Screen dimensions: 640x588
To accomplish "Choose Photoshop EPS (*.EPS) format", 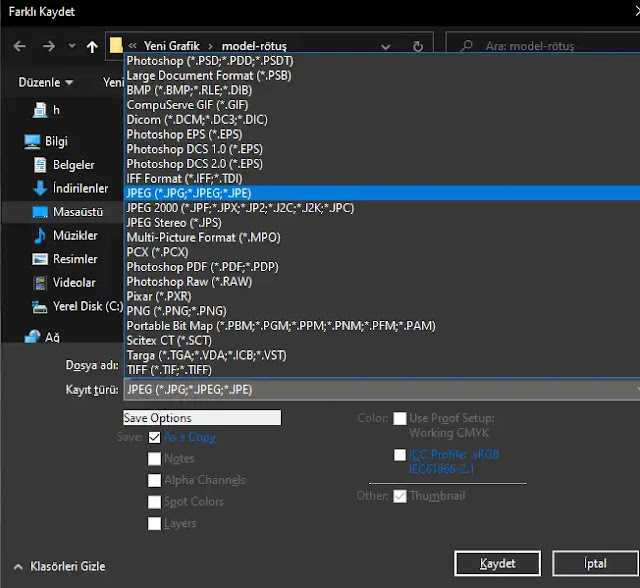I will click(x=382, y=134).
